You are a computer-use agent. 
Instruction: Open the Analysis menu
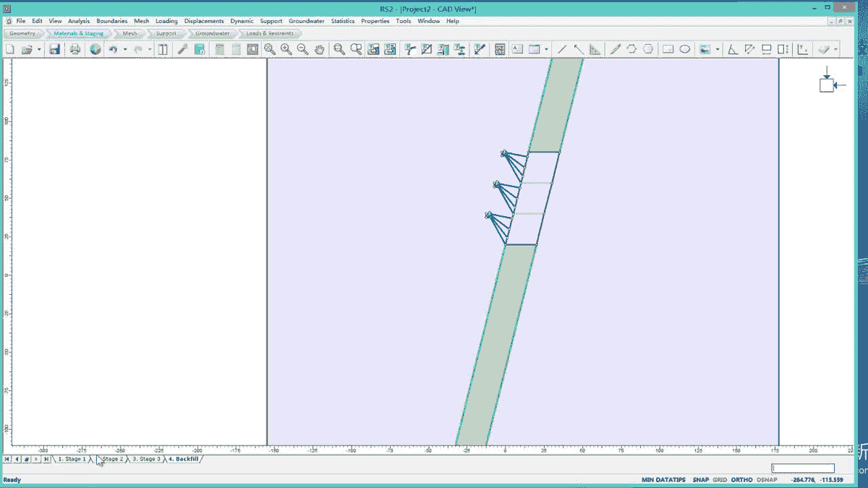click(79, 21)
